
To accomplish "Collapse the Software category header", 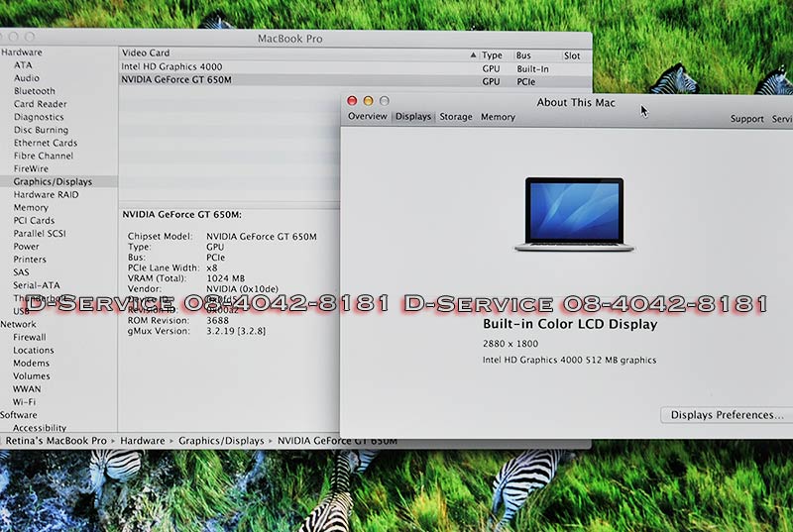I will [x=19, y=415].
